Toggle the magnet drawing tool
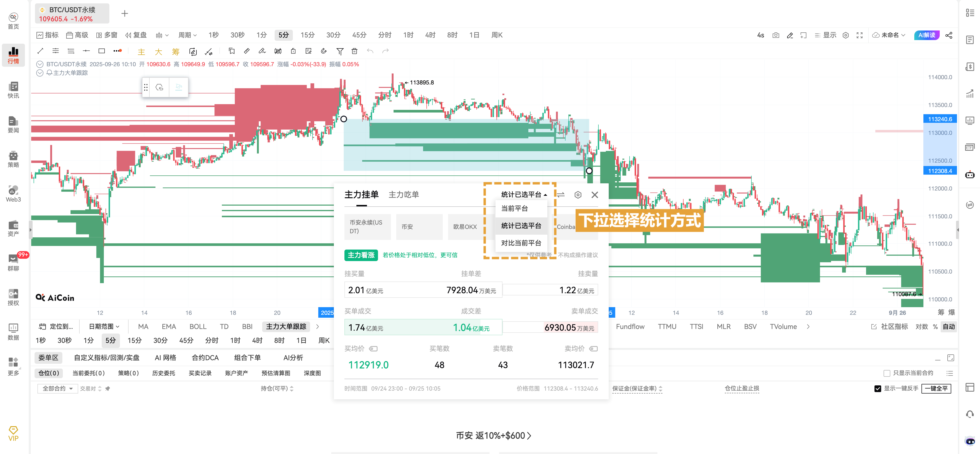The image size is (980, 454). coord(324,51)
